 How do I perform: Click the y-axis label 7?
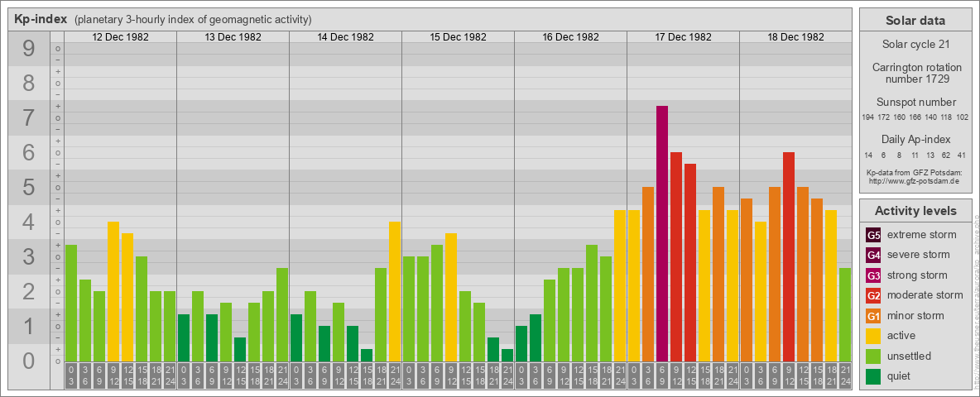pyautogui.click(x=29, y=118)
